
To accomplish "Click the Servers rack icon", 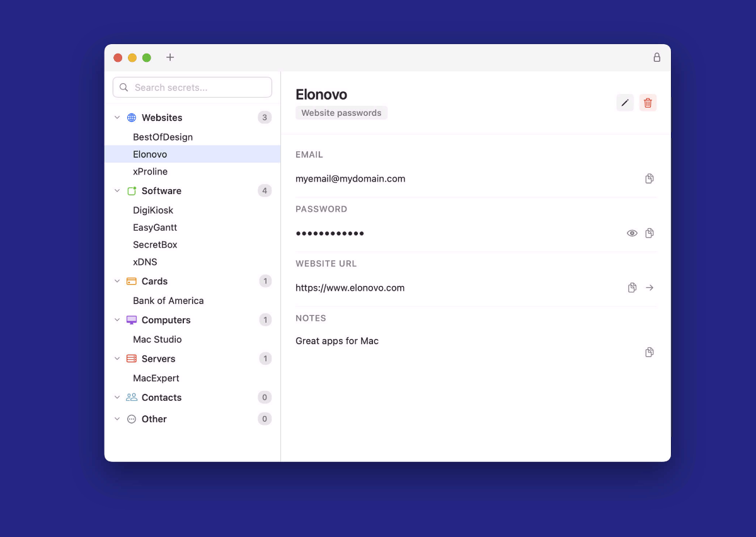I will [x=132, y=359].
